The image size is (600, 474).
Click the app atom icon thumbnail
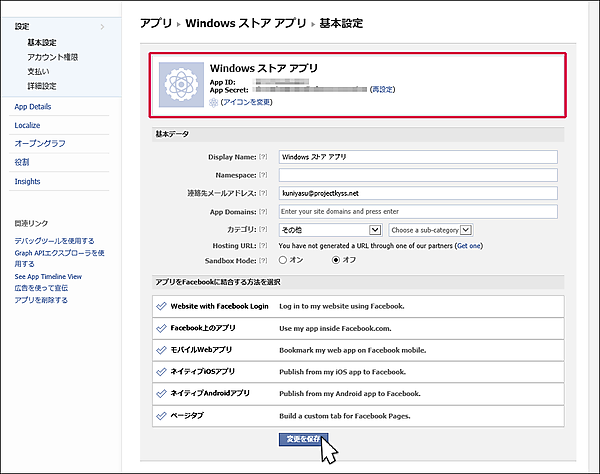tap(183, 84)
